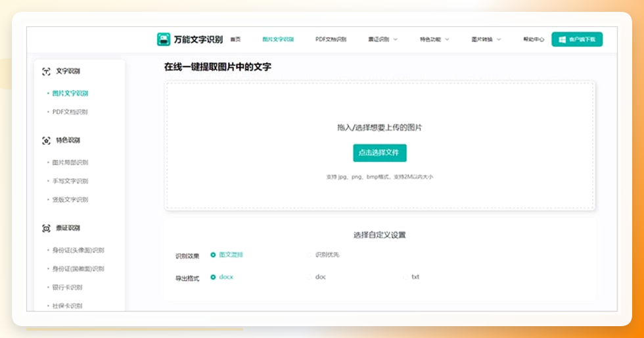Expand the 图片转换 dropdown menu
The image size is (644, 338).
tap(486, 39)
